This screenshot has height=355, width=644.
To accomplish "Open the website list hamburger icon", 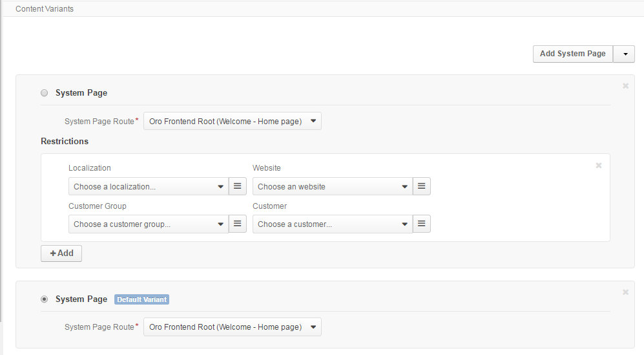I will (421, 186).
